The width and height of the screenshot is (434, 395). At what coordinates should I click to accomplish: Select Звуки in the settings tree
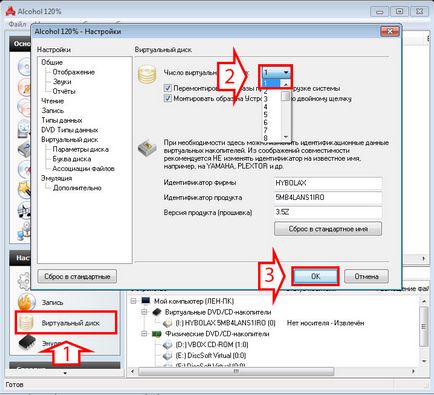coord(62,82)
